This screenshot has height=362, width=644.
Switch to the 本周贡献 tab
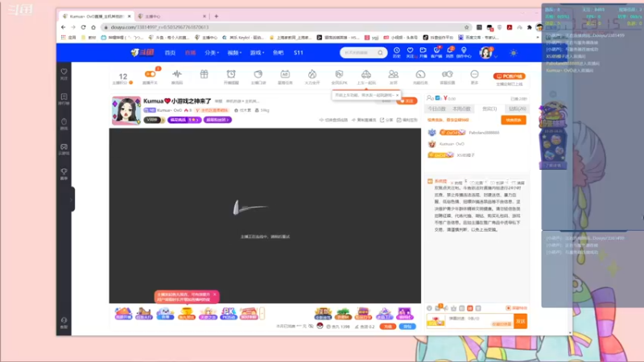[x=461, y=109]
